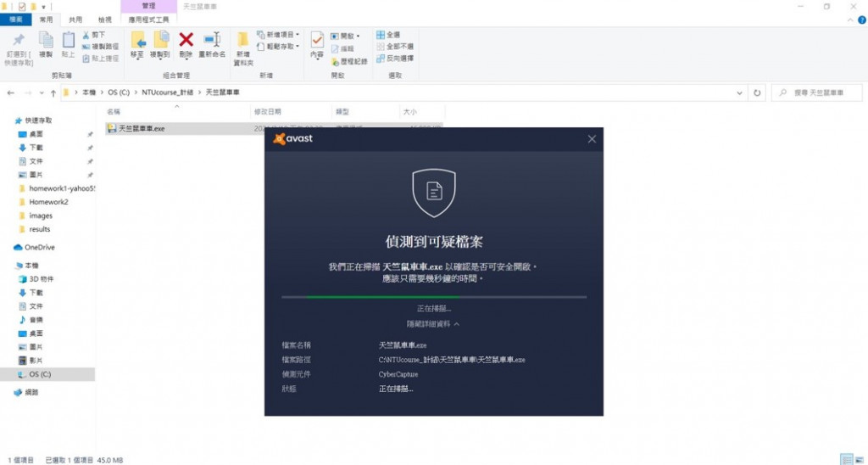Viewport: 868px width, 465px height.
Task: Pin the folder to Quick access (釘選到快速存取)
Action: [19, 48]
